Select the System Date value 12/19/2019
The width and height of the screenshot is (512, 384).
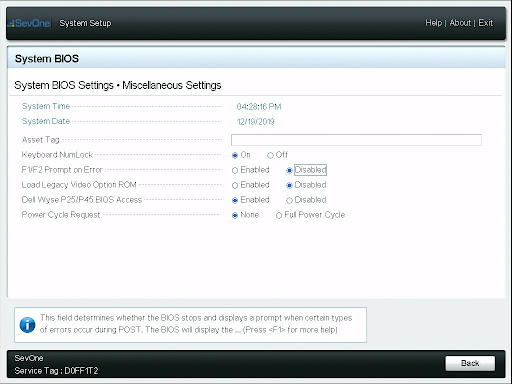[x=256, y=122]
